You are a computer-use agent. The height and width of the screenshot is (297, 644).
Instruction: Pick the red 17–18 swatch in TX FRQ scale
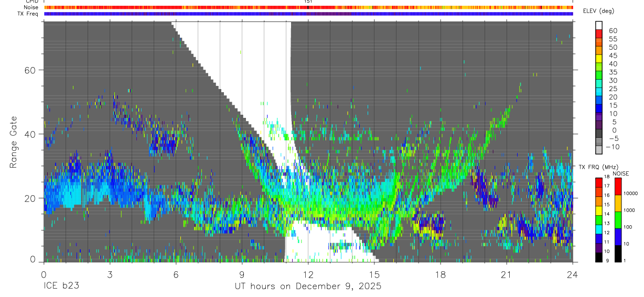pos(599,182)
